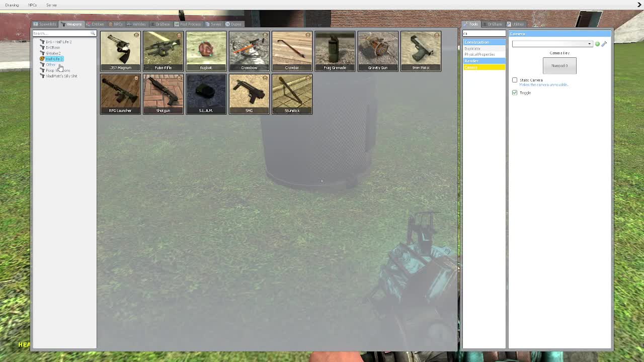Open the preset editor wrench icon

click(x=604, y=44)
